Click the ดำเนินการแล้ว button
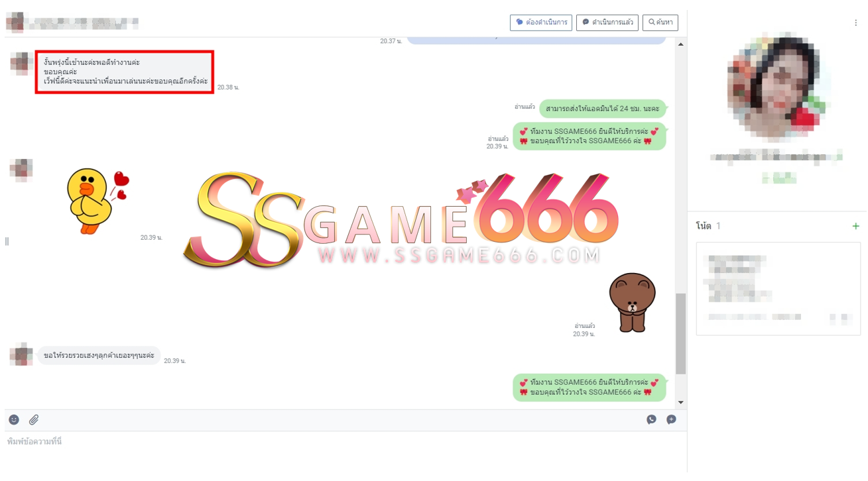868x481 pixels. pyautogui.click(x=607, y=23)
